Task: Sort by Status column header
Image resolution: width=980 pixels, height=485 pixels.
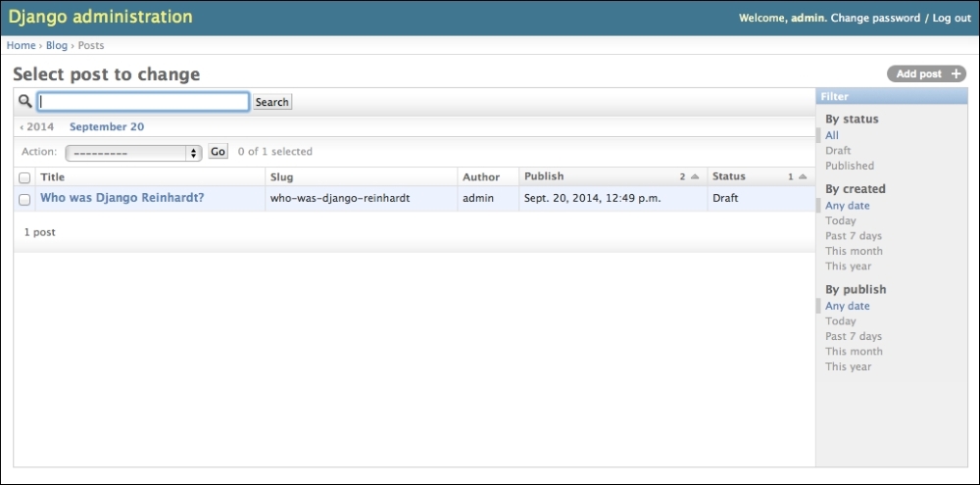Action: click(x=729, y=176)
